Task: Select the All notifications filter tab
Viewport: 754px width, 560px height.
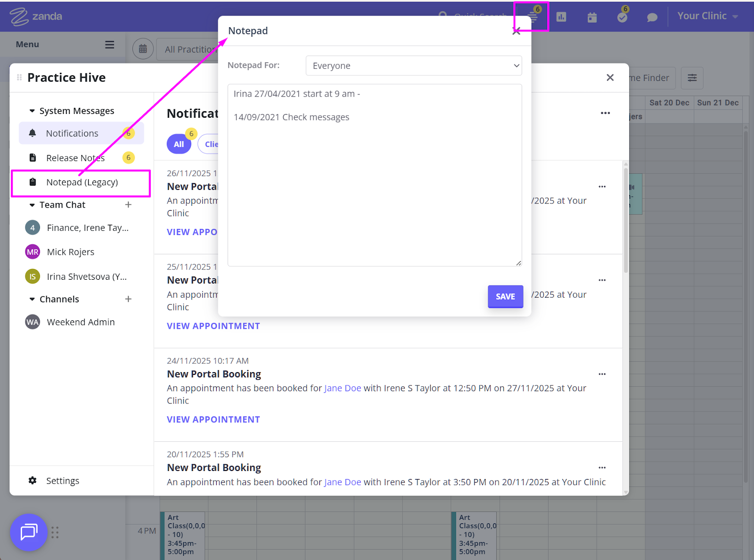Action: [179, 145]
